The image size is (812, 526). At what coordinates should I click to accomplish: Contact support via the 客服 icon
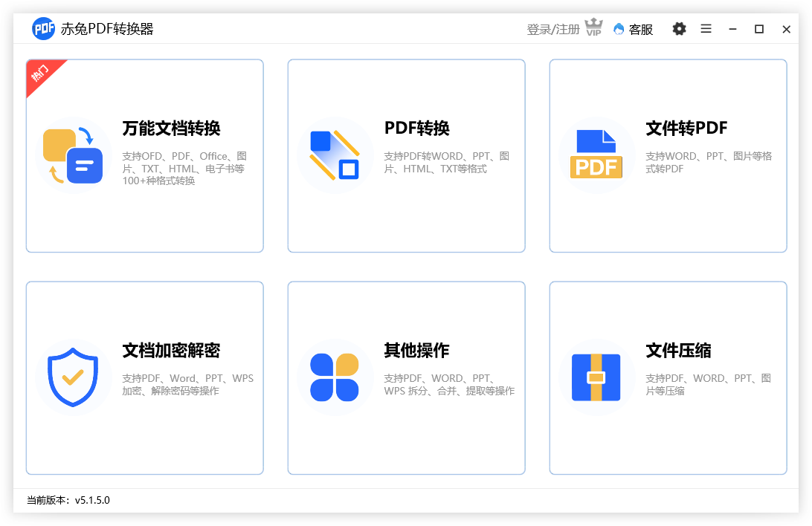tap(619, 29)
